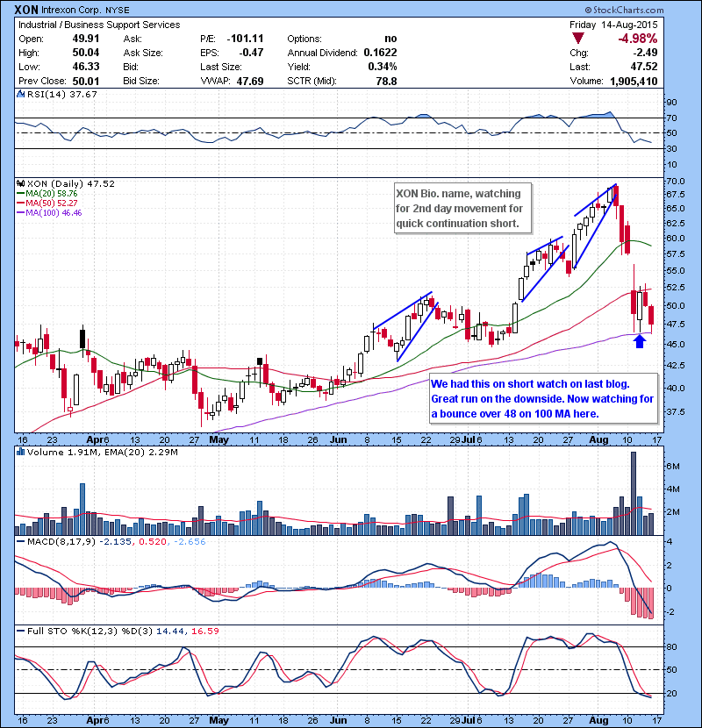Click the 6M label on volume axis
This screenshot has width=702, height=728.
[673, 466]
